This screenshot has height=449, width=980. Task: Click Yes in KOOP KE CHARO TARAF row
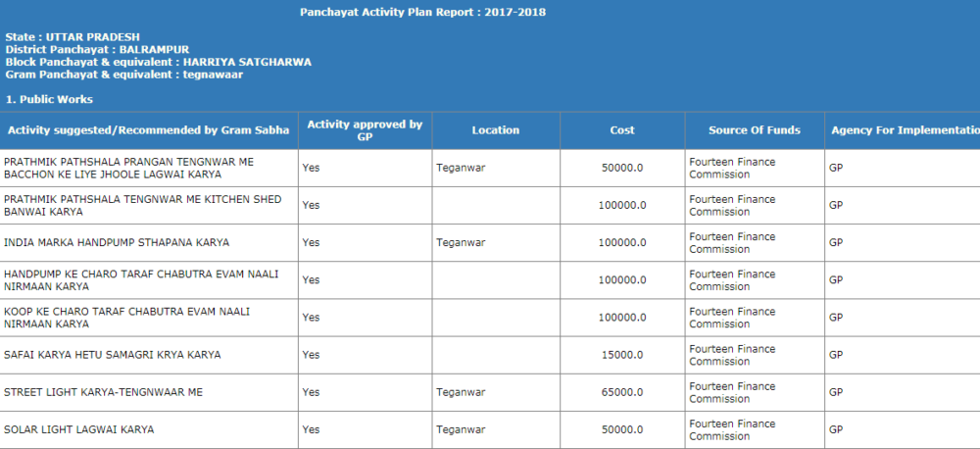click(311, 318)
